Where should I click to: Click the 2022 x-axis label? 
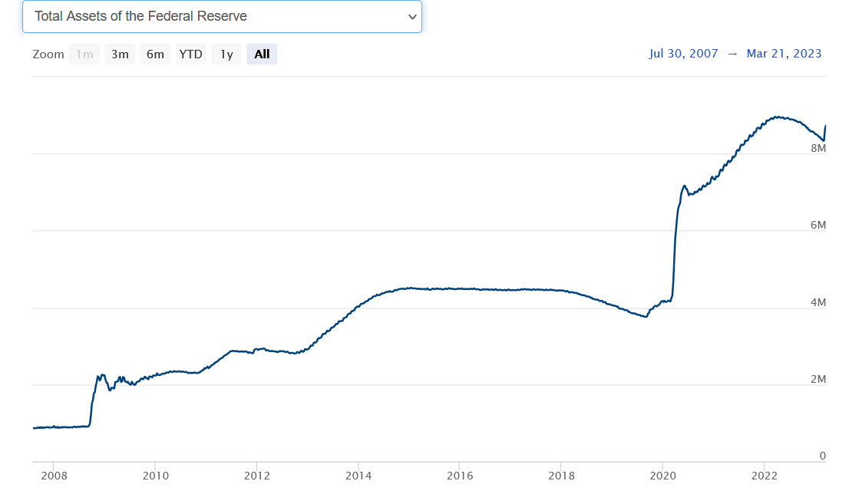[765, 476]
